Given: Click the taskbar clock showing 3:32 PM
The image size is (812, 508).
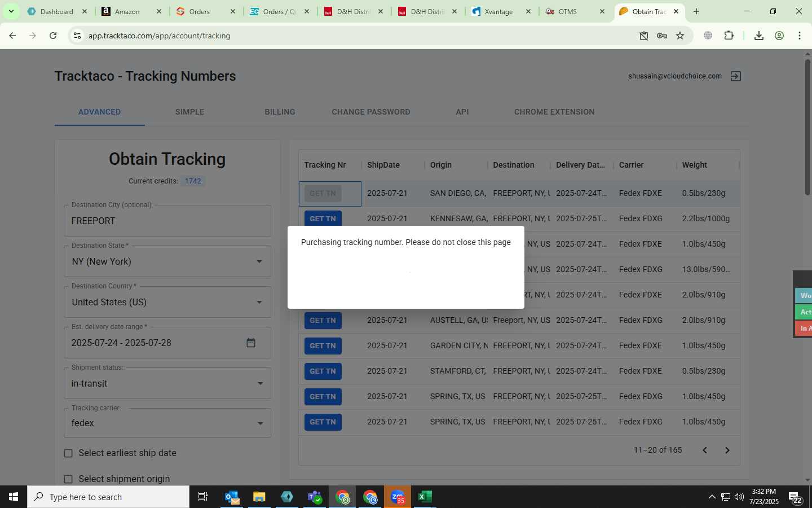Looking at the screenshot, I should (x=764, y=497).
